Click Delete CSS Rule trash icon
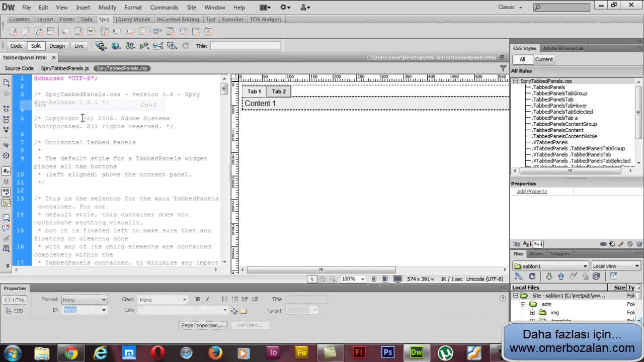The image size is (644, 362). pos(639,244)
